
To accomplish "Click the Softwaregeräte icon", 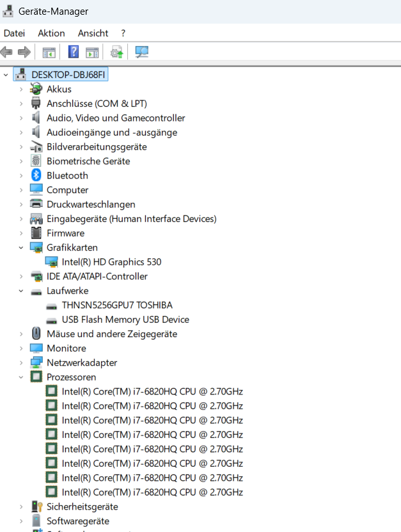I will click(36, 520).
